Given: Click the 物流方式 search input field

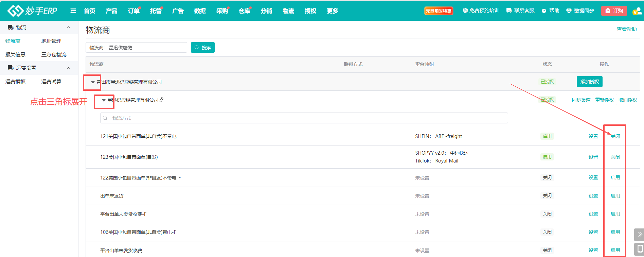Looking at the screenshot, I should [x=304, y=118].
